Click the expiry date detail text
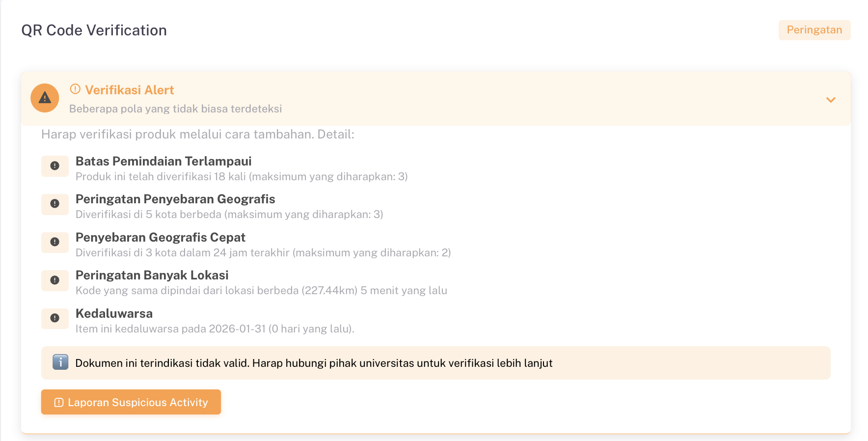The image size is (868, 441). 215,329
